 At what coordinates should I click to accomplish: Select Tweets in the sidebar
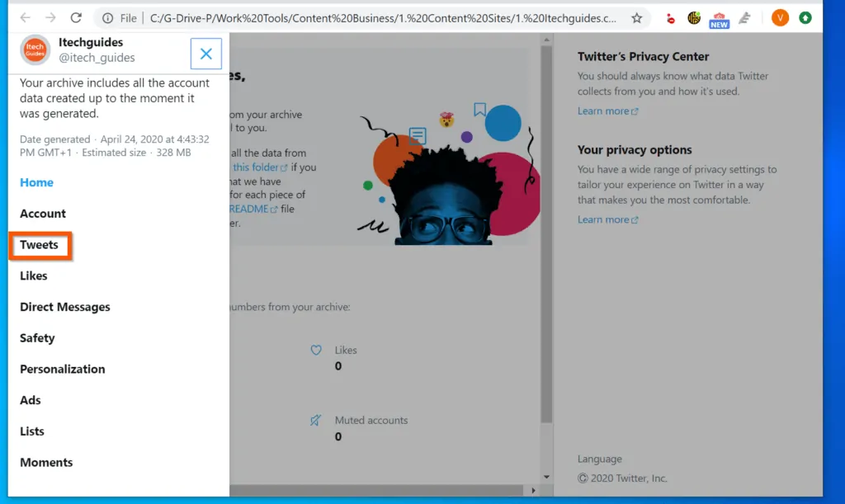[x=39, y=244]
